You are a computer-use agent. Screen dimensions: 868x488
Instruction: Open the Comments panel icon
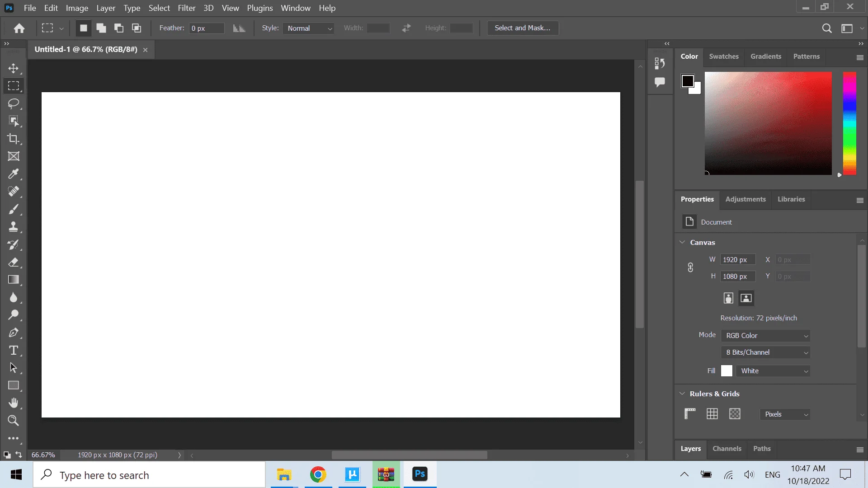(x=660, y=82)
